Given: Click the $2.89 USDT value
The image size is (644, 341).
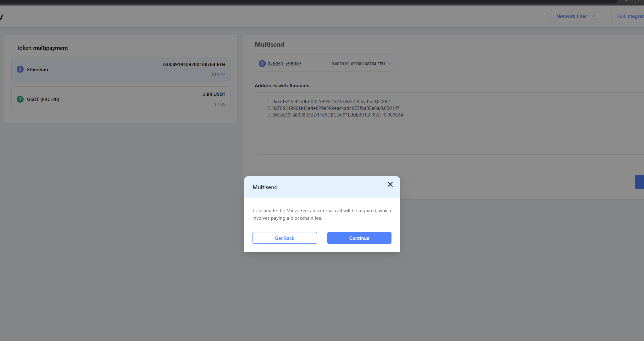Looking at the screenshot, I should [219, 105].
